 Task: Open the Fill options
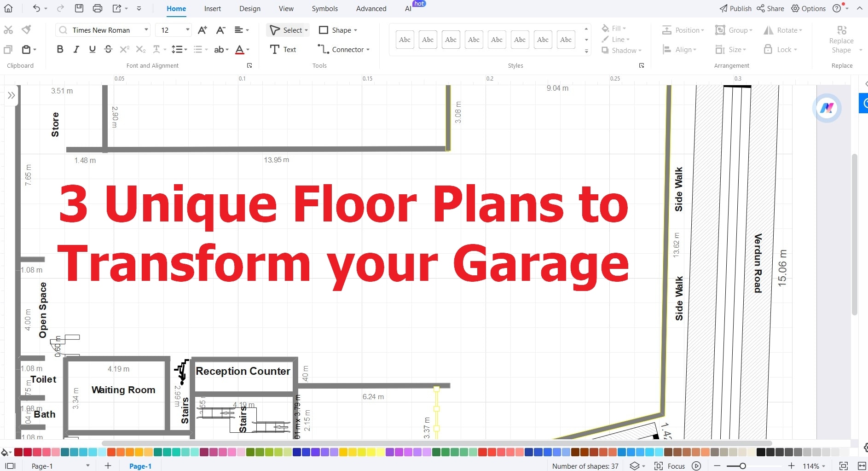pos(613,28)
